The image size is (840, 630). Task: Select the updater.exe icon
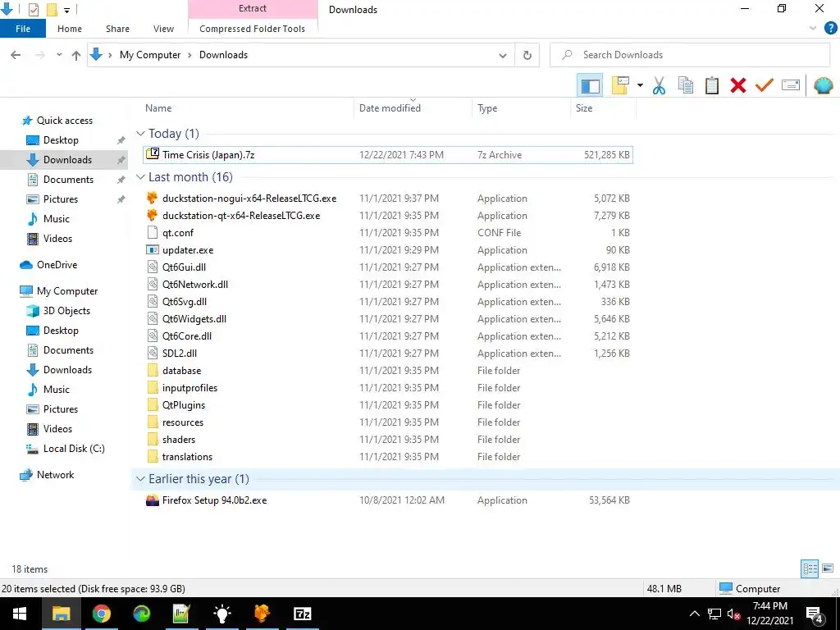pyautogui.click(x=153, y=250)
